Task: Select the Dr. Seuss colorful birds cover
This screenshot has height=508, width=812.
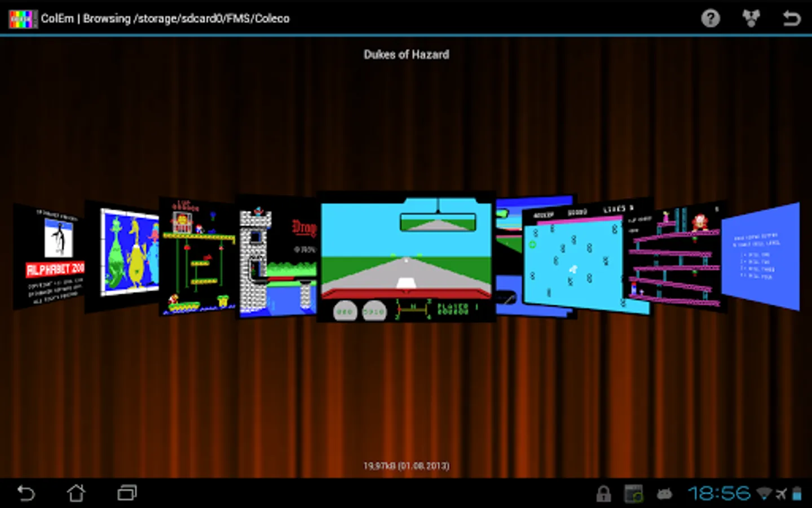Action: (x=122, y=256)
